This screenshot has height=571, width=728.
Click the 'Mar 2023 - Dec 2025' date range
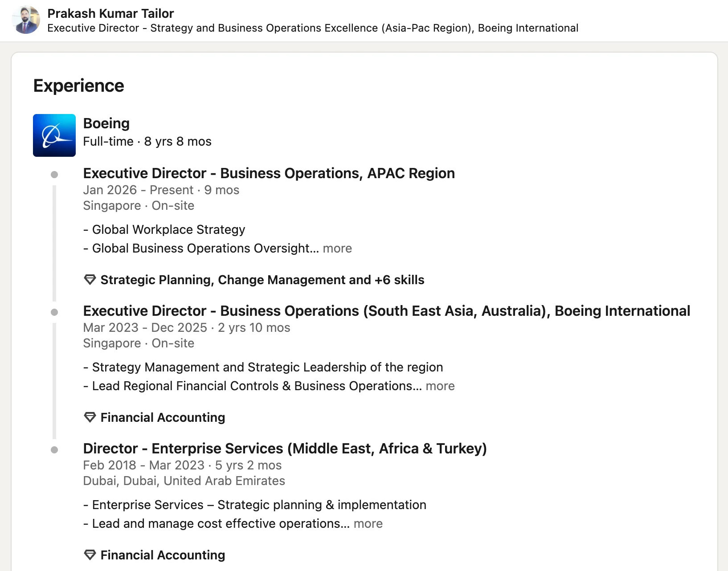(x=145, y=328)
